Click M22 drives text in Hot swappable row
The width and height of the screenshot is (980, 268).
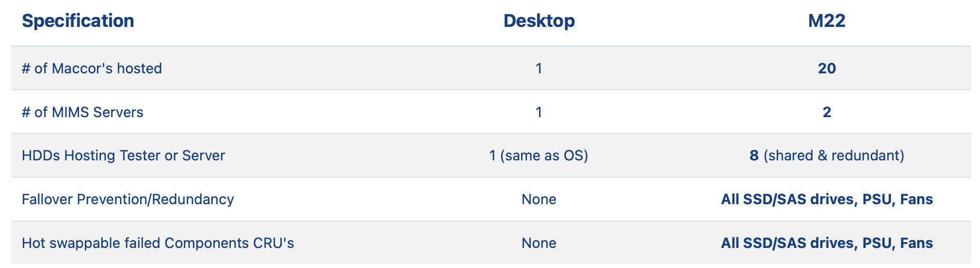click(827, 243)
